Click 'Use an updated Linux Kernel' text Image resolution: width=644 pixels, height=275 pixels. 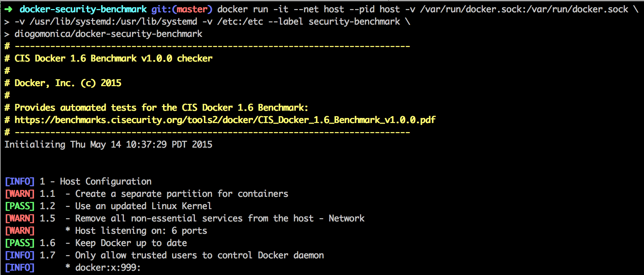[143, 206]
